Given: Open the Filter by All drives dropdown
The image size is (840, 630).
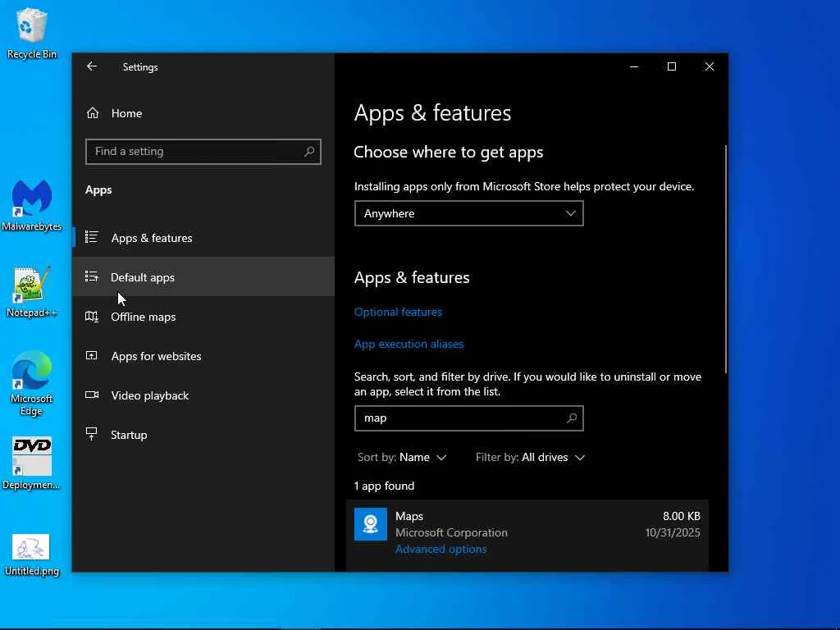Looking at the screenshot, I should tap(531, 457).
